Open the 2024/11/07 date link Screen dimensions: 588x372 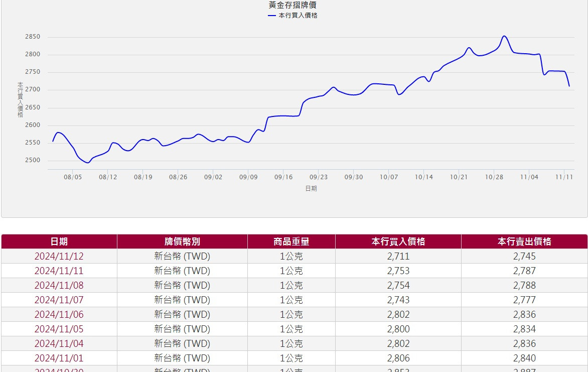tap(59, 300)
